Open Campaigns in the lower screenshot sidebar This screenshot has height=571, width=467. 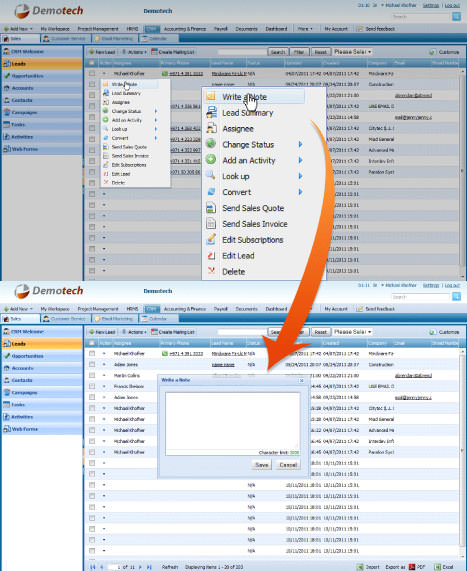(x=24, y=393)
